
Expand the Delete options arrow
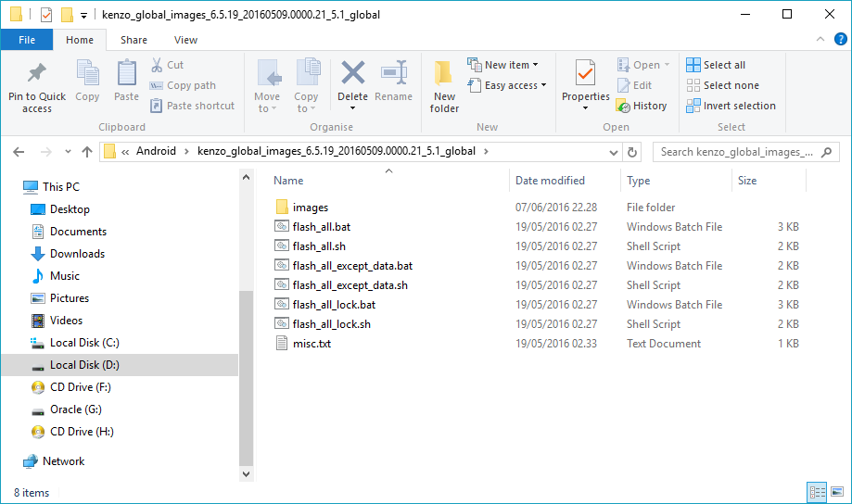tap(352, 108)
